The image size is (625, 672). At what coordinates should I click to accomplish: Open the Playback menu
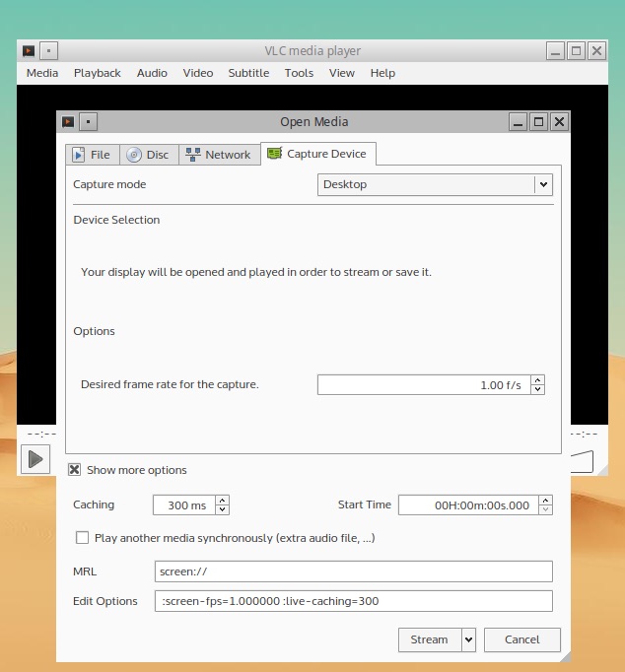coord(97,73)
